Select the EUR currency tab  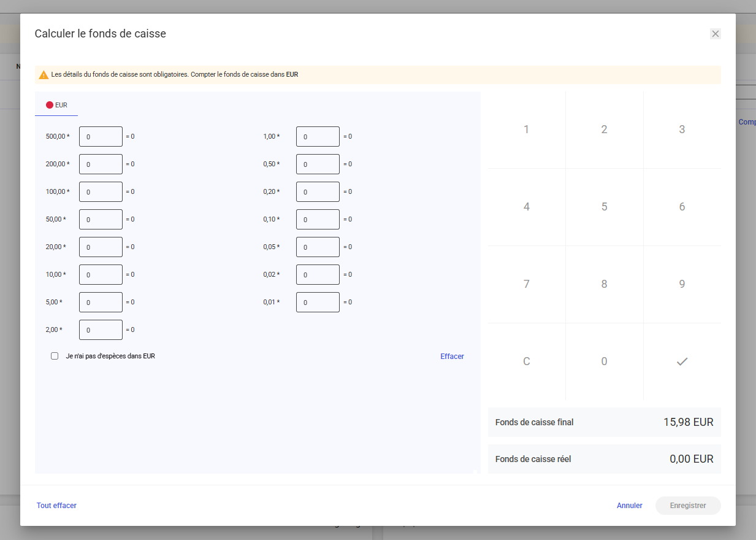56,105
